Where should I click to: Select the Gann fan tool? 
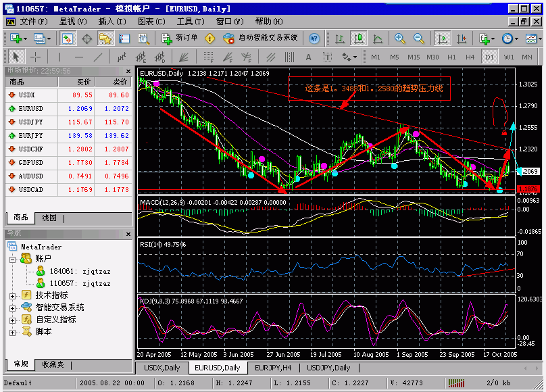[184, 56]
